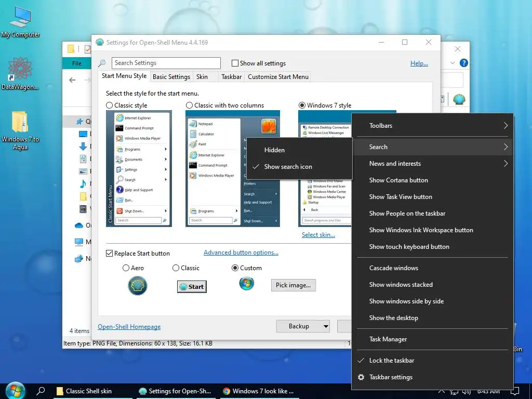The image size is (532, 399).
Task: Enable Show all settings checkbox
Action: point(235,63)
